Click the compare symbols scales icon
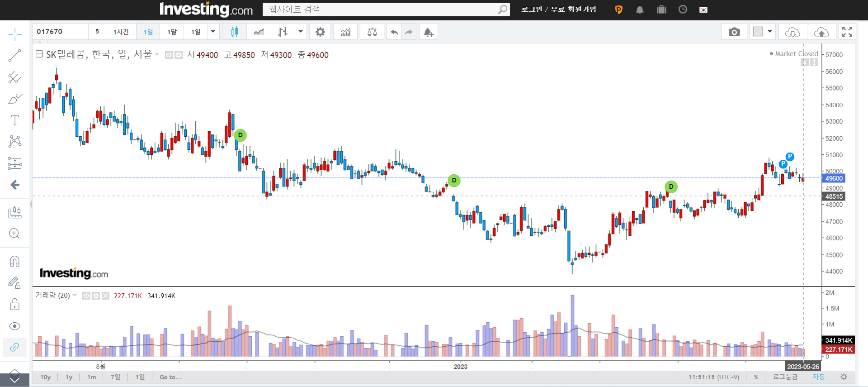Viewport: 868px width, 387px height. [x=372, y=32]
